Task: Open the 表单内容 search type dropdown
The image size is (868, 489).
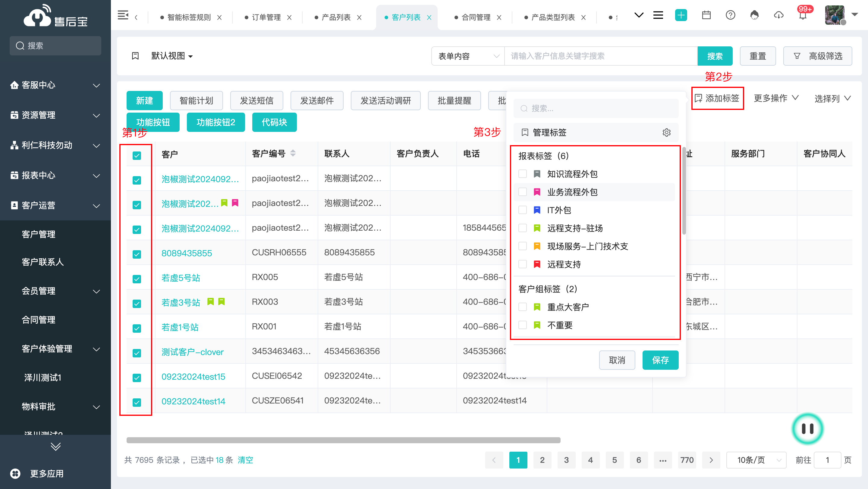Action: (468, 56)
